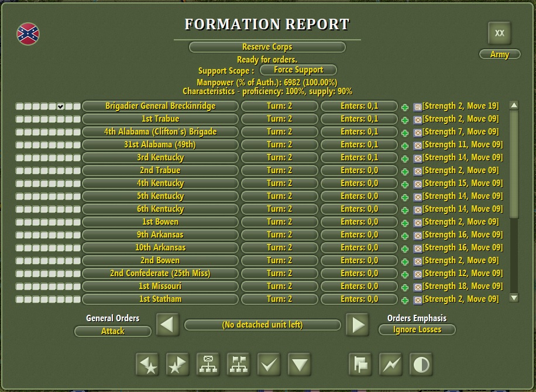The height and width of the screenshot is (392, 536).
Task: Click unit type icon for 6th Kentucky
Action: (x=418, y=210)
